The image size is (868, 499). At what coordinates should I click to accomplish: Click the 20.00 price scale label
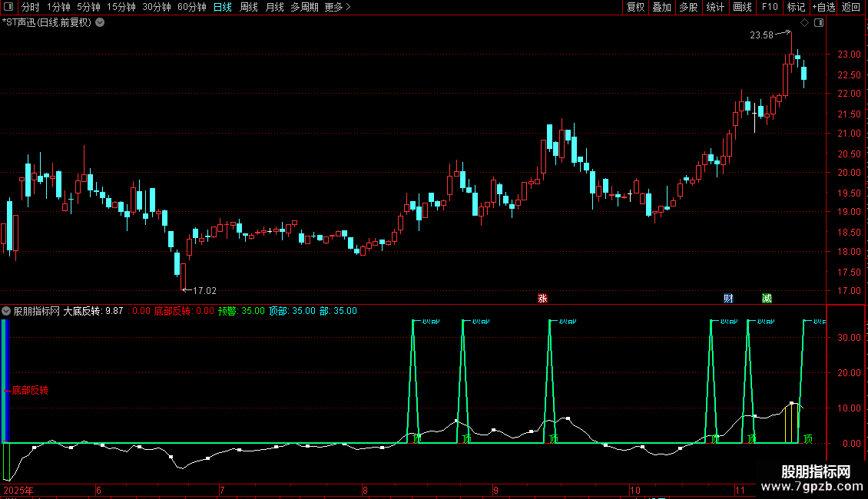point(849,173)
